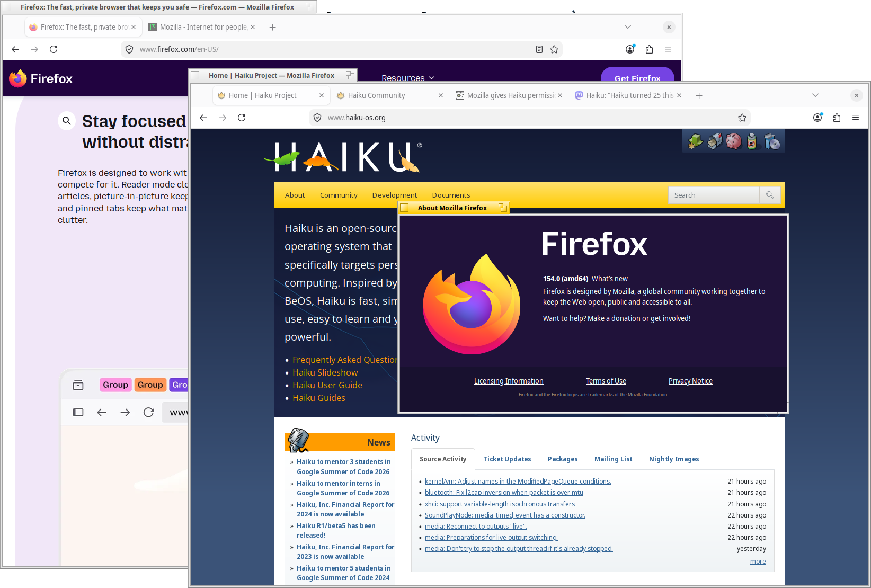Image resolution: width=871 pixels, height=588 pixels.
Task: Open 'bluetooth: Fix l2cap inversion' commit link
Action: click(504, 493)
